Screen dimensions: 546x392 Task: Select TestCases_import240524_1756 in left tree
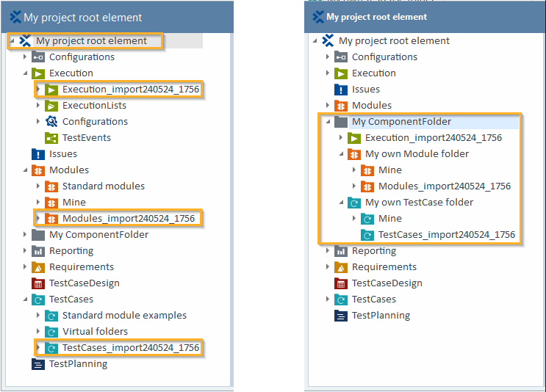pos(130,348)
